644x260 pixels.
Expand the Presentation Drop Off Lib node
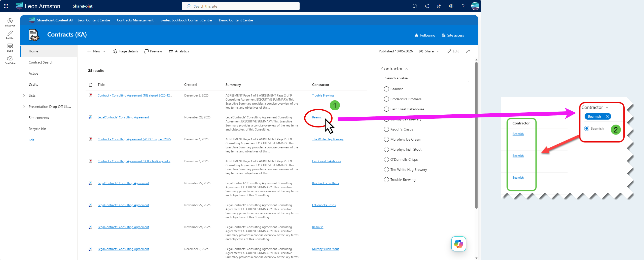click(x=24, y=107)
